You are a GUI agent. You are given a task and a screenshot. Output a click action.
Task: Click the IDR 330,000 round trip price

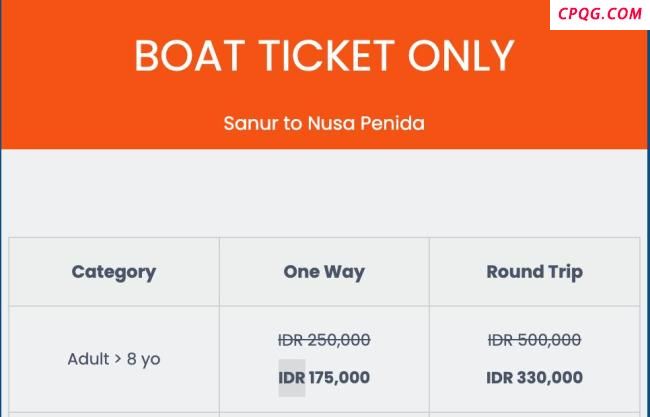point(534,378)
